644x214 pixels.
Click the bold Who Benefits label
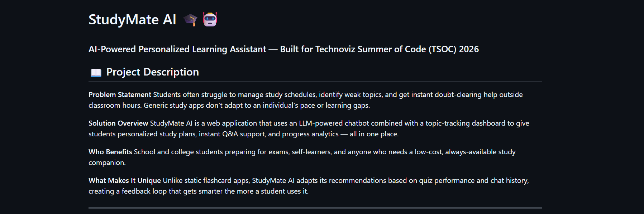[110, 152]
